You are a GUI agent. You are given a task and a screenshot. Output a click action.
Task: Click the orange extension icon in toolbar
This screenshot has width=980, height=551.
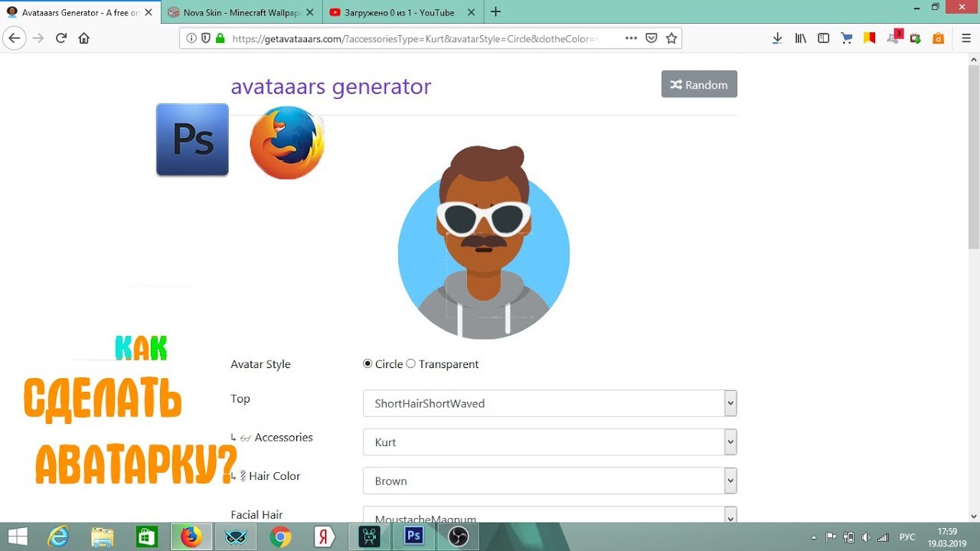pos(938,38)
